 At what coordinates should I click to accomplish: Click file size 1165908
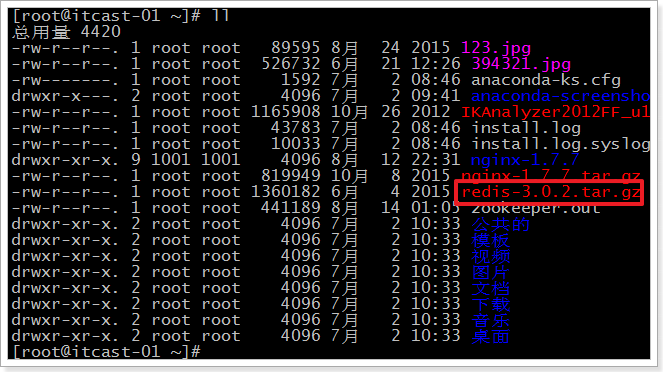285,112
